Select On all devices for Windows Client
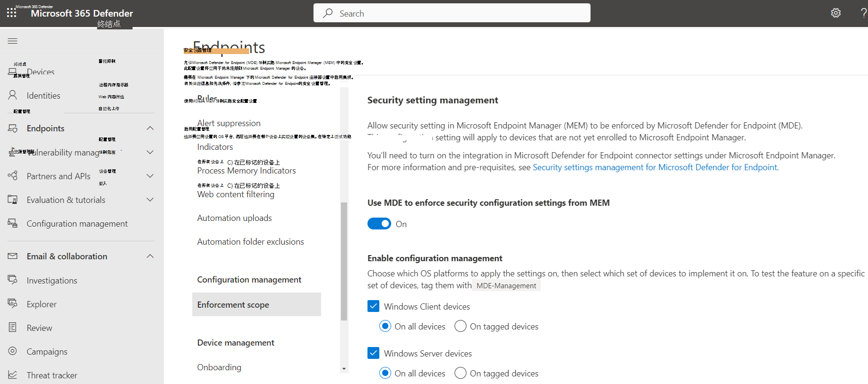 (385, 326)
